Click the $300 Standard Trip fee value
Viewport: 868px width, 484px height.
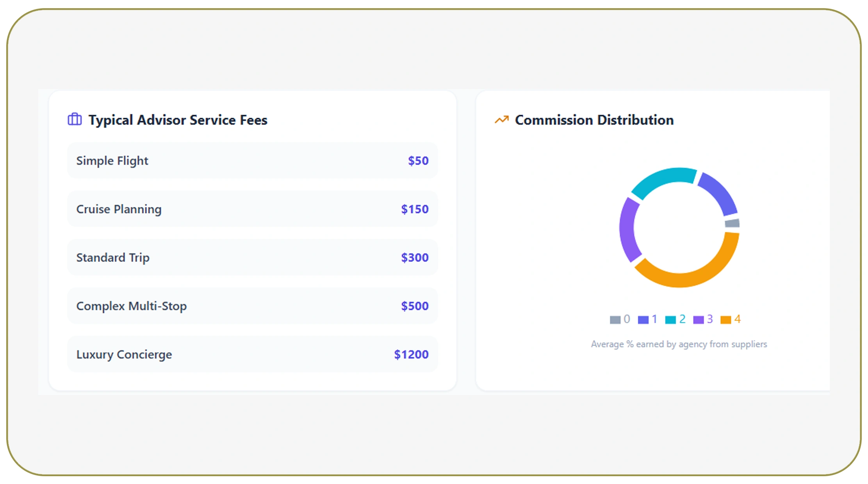click(415, 257)
